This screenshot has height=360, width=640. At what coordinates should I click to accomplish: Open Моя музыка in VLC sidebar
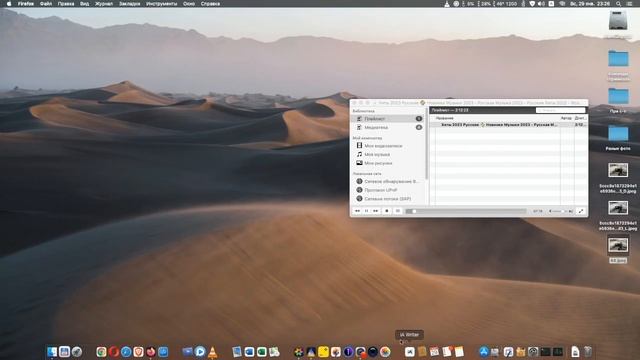pyautogui.click(x=387, y=154)
